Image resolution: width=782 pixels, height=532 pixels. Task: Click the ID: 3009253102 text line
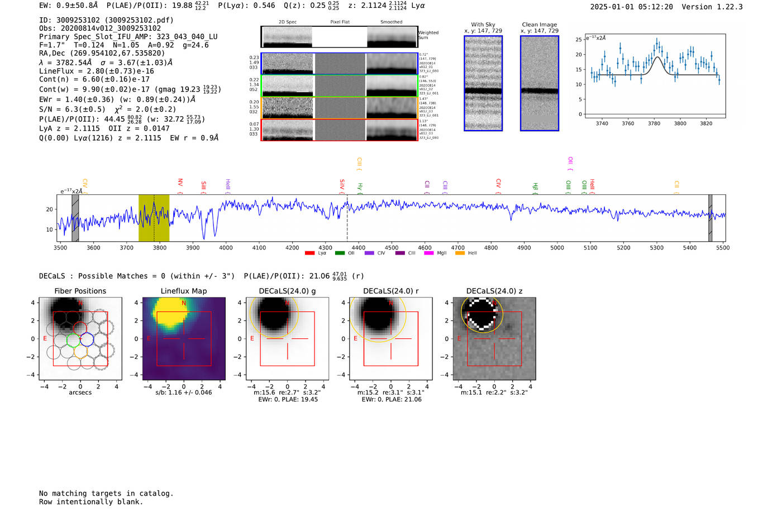(x=106, y=20)
